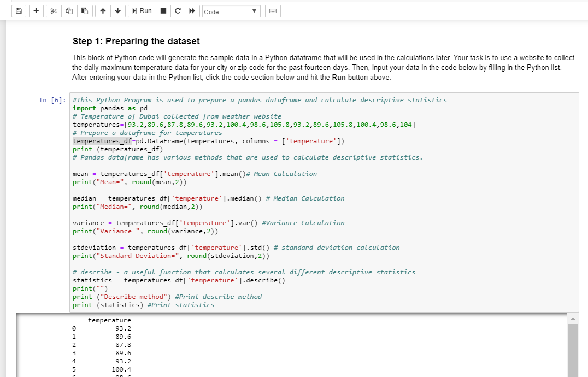The width and height of the screenshot is (588, 377).
Task: Click the In [6] cell prompt
Action: pyautogui.click(x=52, y=100)
